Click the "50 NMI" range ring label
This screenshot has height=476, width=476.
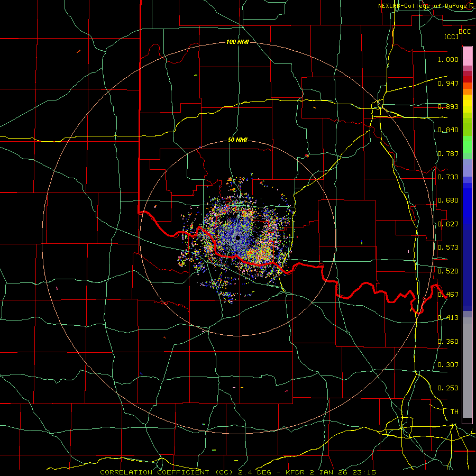(x=237, y=140)
